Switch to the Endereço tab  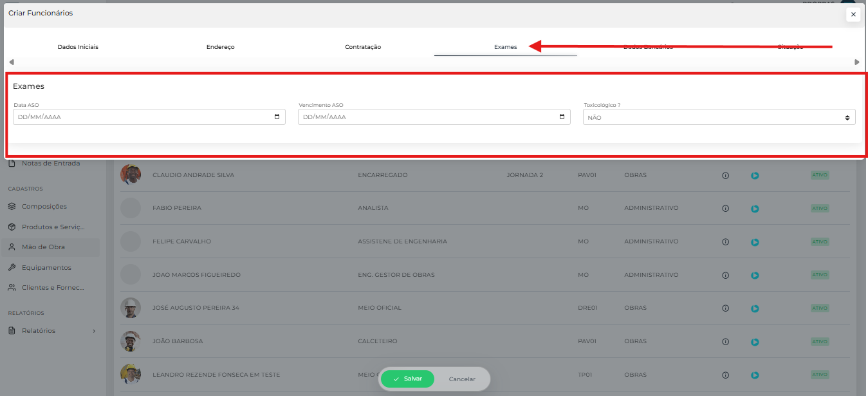coord(220,47)
